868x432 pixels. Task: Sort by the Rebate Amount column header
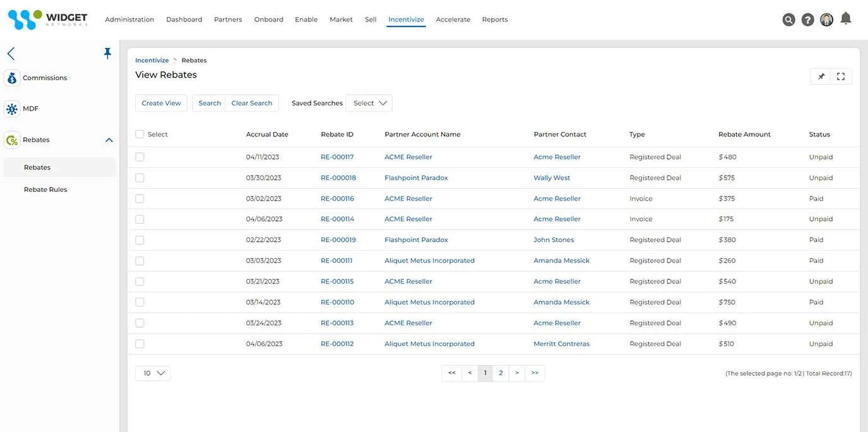click(744, 135)
